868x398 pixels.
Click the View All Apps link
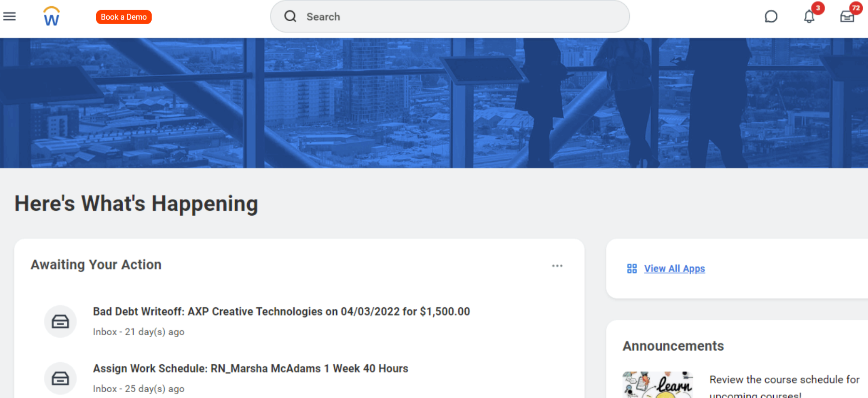tap(674, 269)
